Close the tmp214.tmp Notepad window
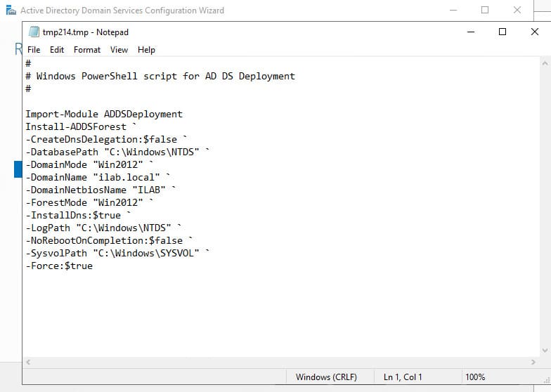The height and width of the screenshot is (392, 551). tap(534, 32)
